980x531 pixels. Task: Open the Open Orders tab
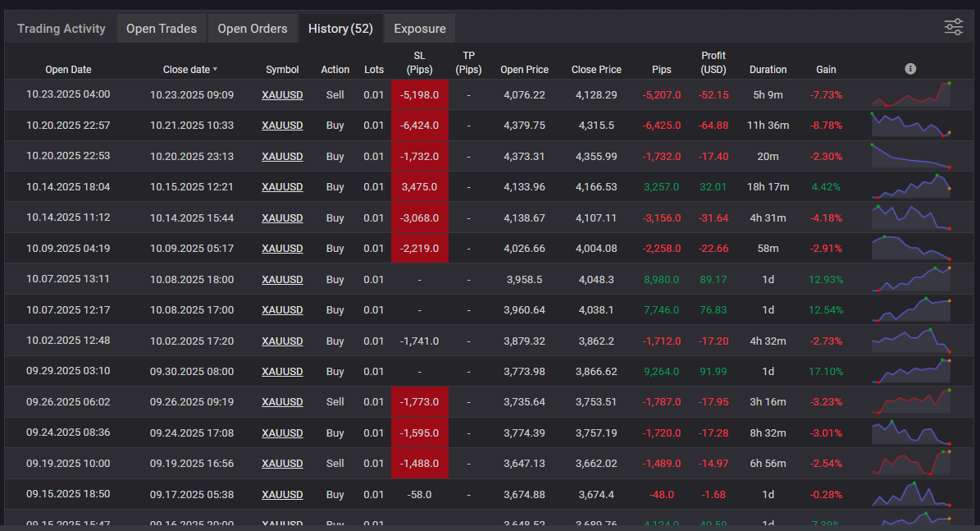tap(252, 27)
